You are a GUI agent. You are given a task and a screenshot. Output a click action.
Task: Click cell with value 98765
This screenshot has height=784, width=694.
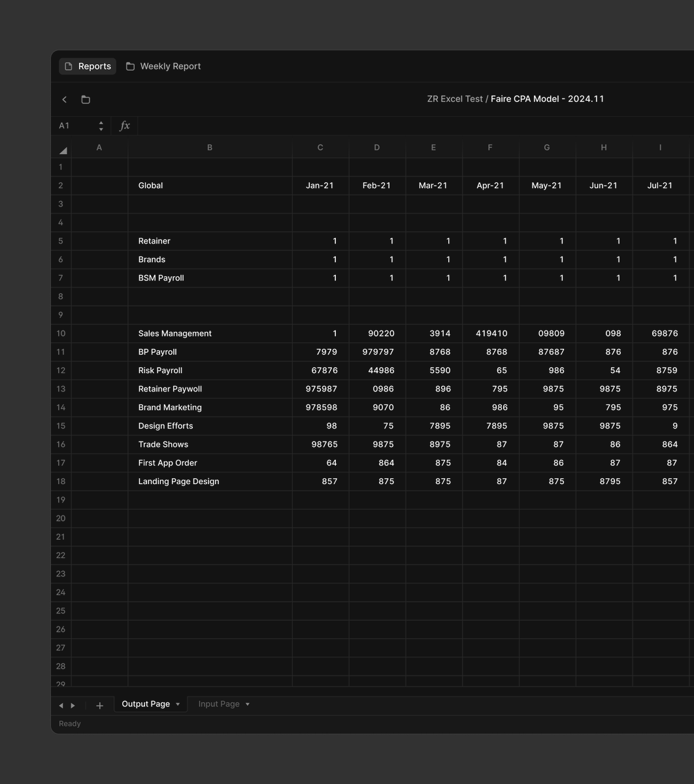pos(320,444)
